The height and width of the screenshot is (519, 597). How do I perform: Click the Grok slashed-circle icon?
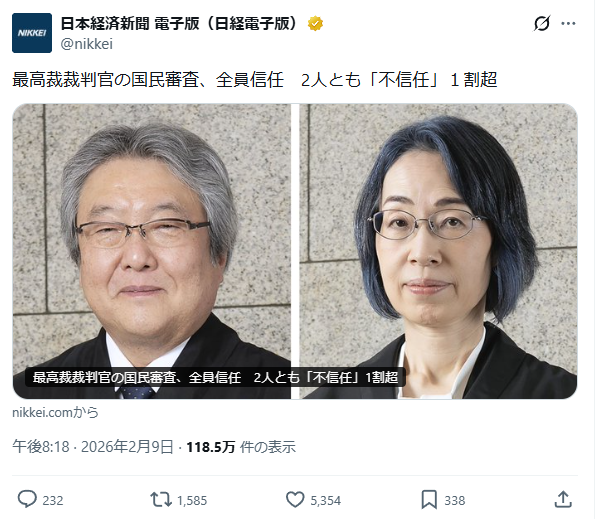click(541, 24)
